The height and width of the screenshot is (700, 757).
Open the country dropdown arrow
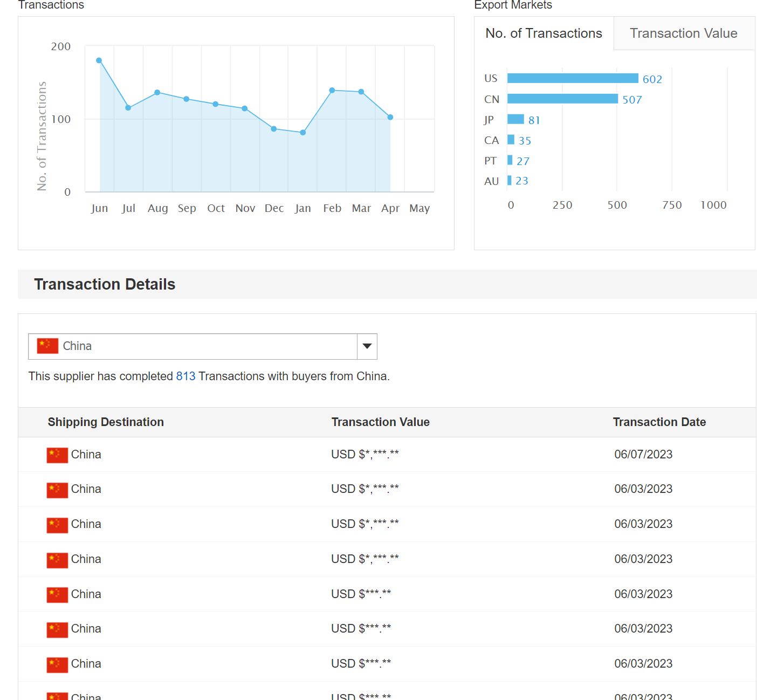pyautogui.click(x=367, y=346)
